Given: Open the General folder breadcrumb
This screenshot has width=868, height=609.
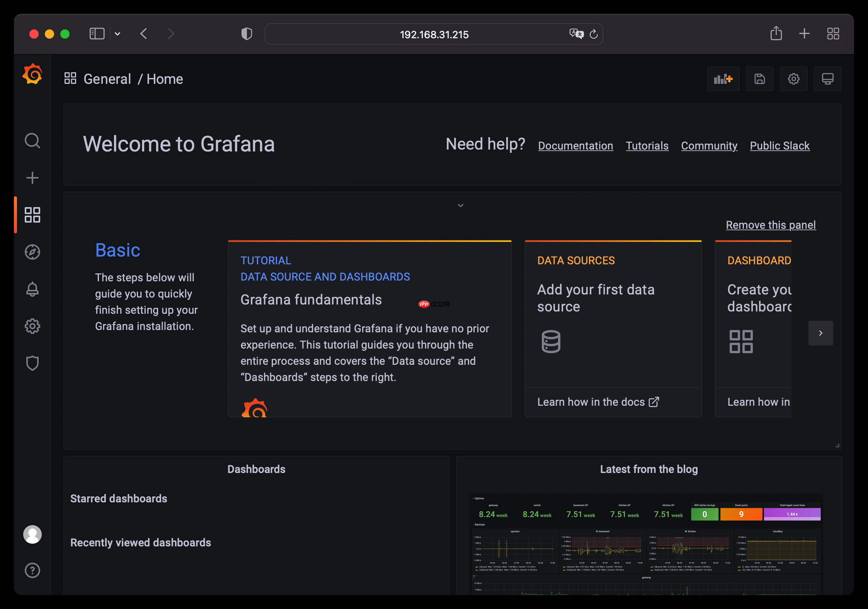Looking at the screenshot, I should [107, 79].
